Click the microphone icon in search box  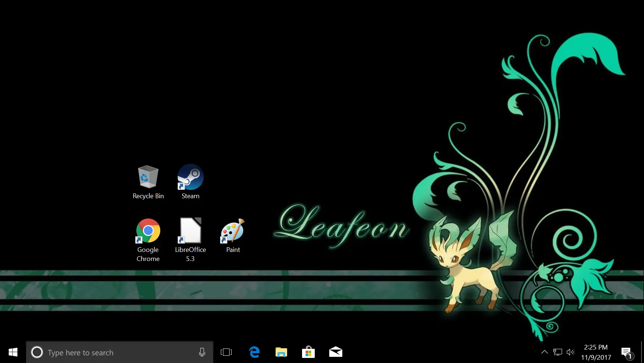(x=202, y=352)
